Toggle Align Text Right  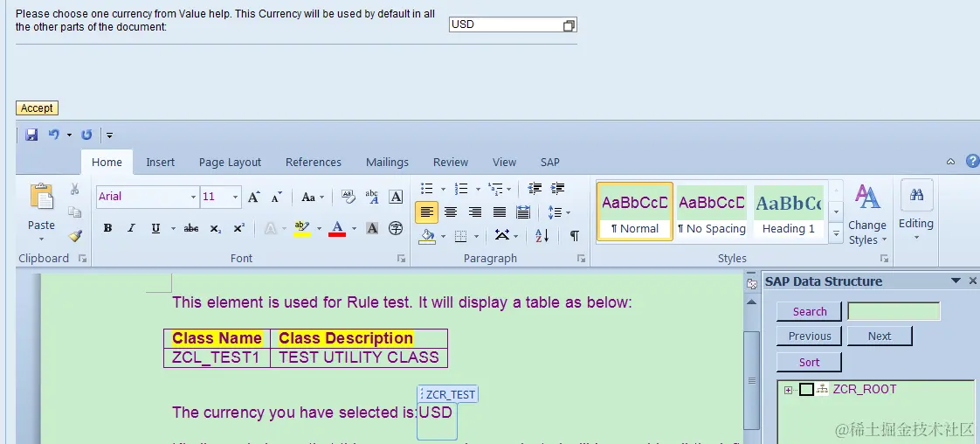[475, 212]
